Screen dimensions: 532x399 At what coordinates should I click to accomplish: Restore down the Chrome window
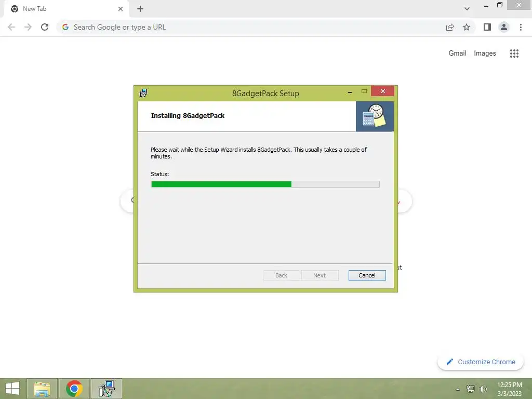(x=499, y=5)
